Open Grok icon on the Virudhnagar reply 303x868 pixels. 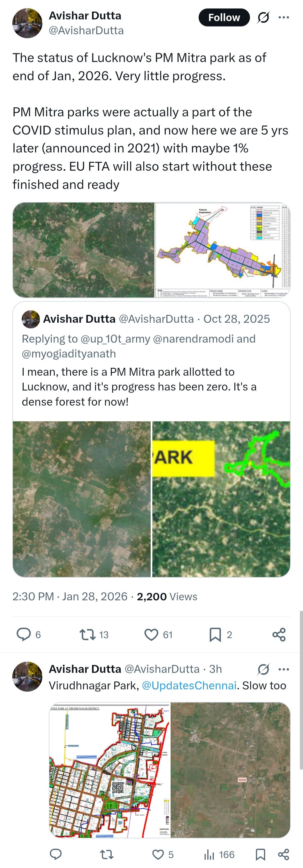pos(263,669)
